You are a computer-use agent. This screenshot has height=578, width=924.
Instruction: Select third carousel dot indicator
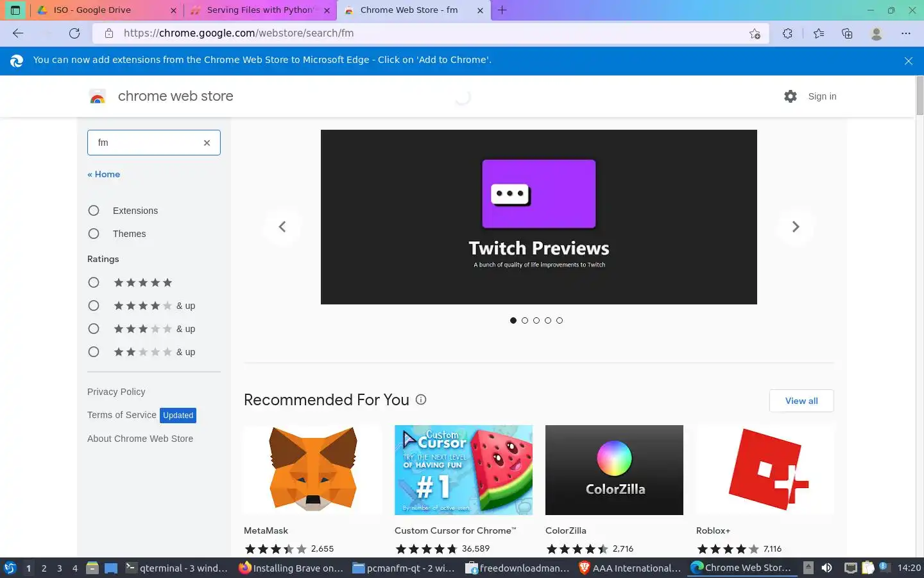(x=536, y=320)
